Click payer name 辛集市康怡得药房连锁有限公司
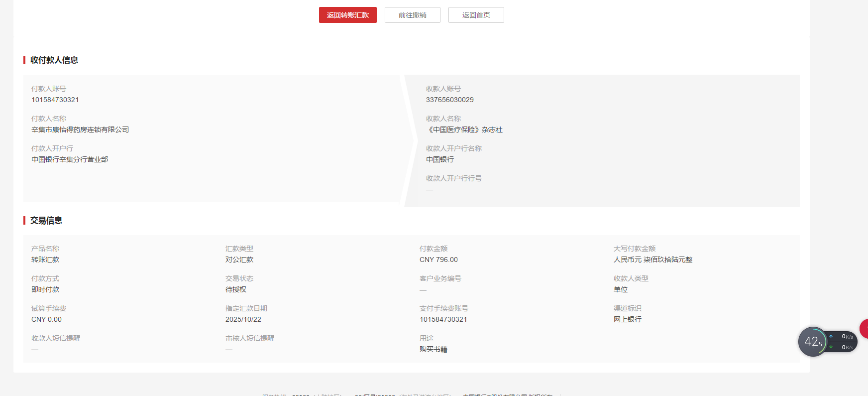 (80, 130)
